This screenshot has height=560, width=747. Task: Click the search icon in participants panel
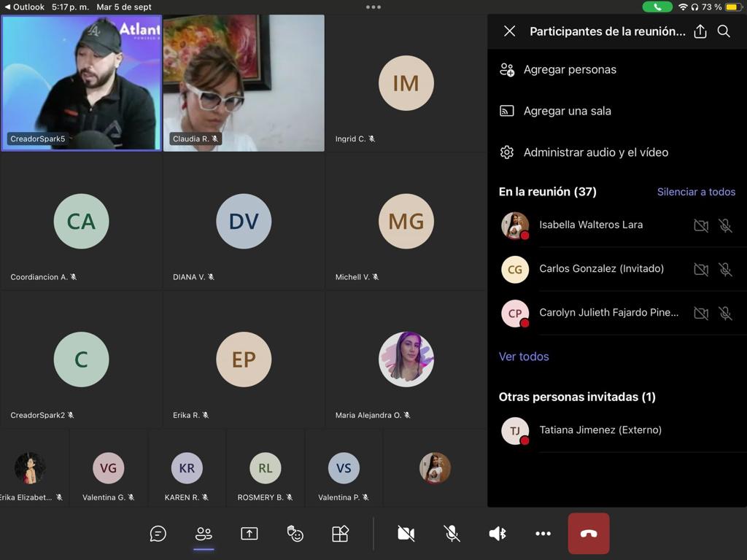724,31
